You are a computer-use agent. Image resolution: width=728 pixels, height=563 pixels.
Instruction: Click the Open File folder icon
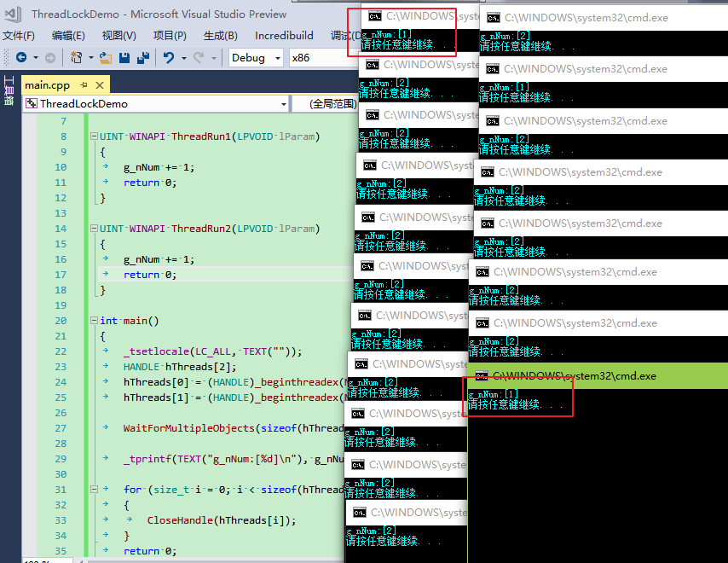[106, 57]
